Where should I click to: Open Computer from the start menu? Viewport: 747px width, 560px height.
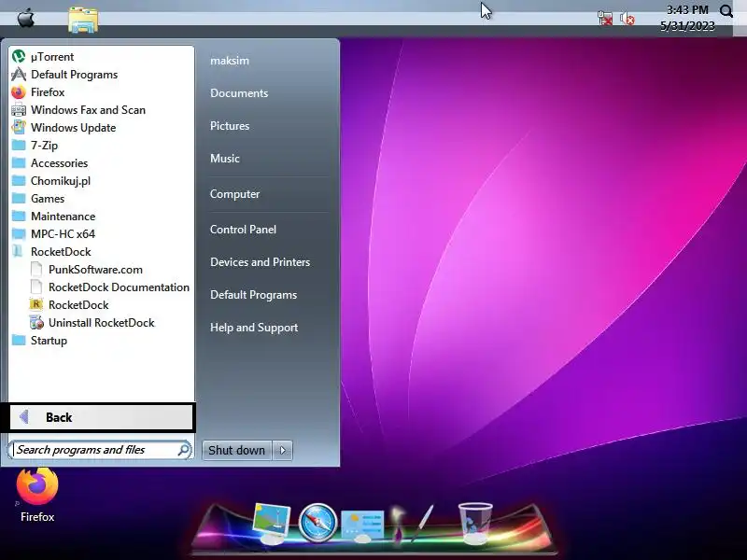[235, 194]
